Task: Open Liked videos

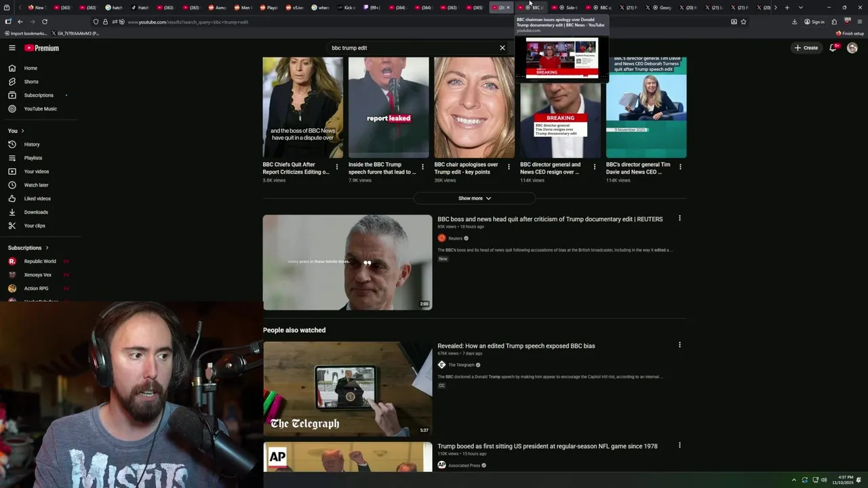Action: (37, 199)
